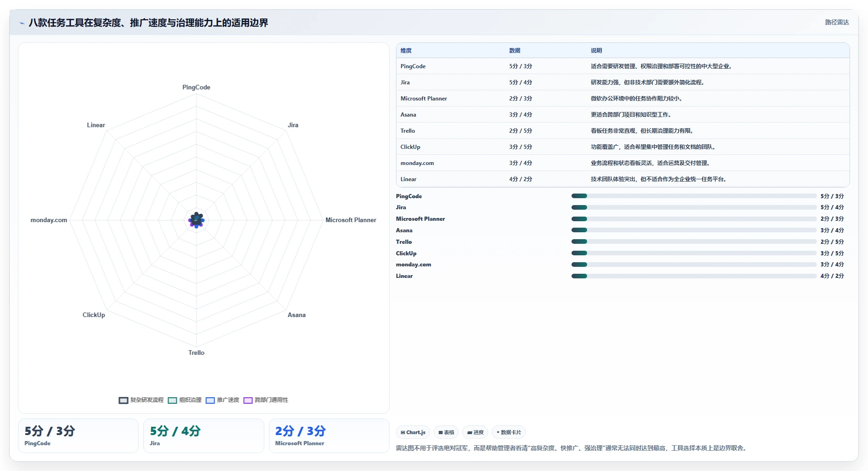
Task: Click the Chart.js chip
Action: [x=413, y=432]
